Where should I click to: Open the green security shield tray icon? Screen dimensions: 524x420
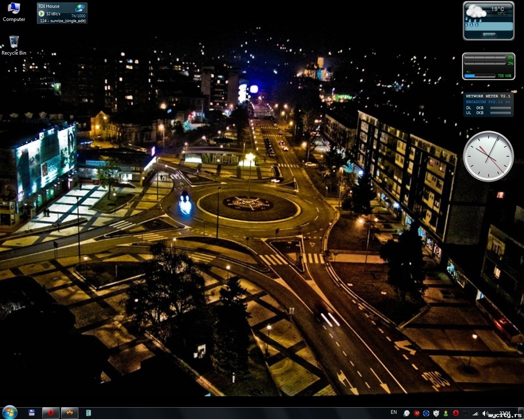pyautogui.click(x=436, y=413)
